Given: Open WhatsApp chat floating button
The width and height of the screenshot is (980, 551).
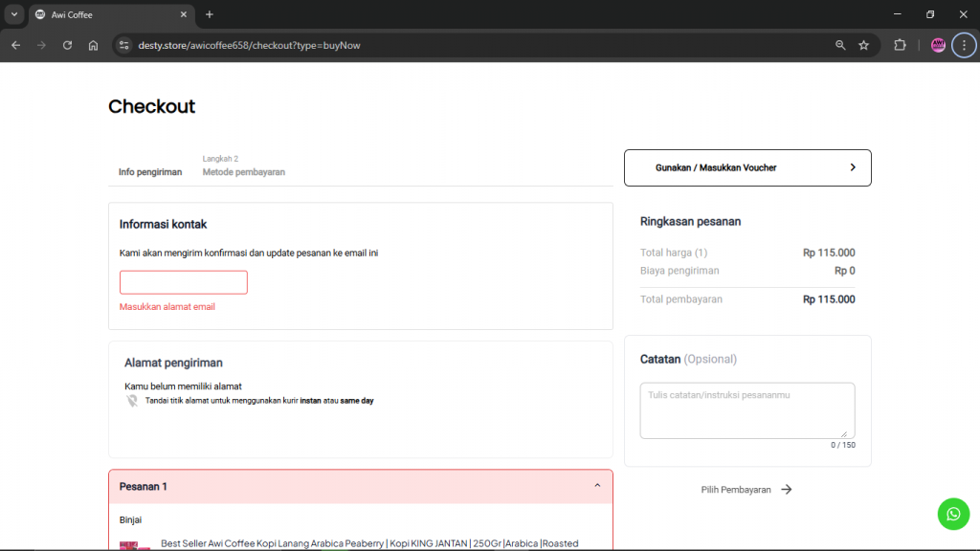Looking at the screenshot, I should [953, 514].
